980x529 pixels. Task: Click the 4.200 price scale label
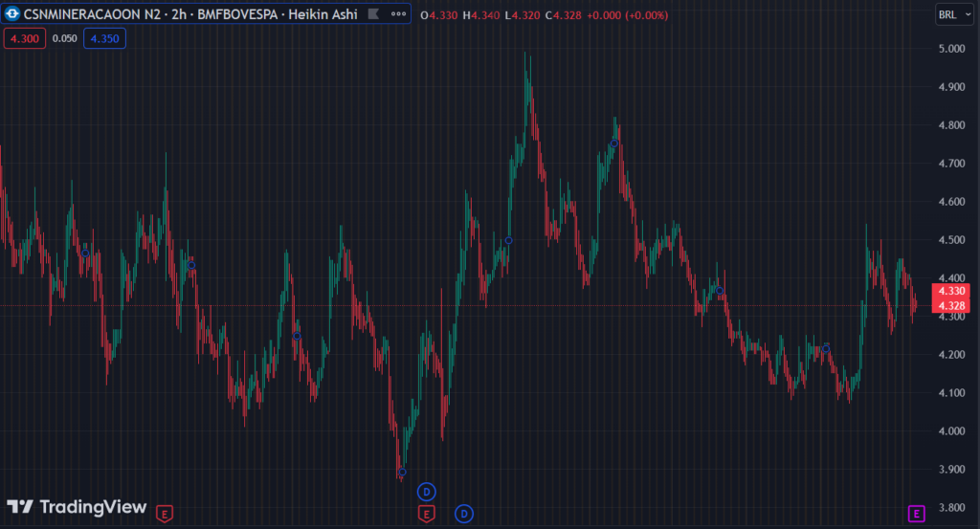click(952, 355)
